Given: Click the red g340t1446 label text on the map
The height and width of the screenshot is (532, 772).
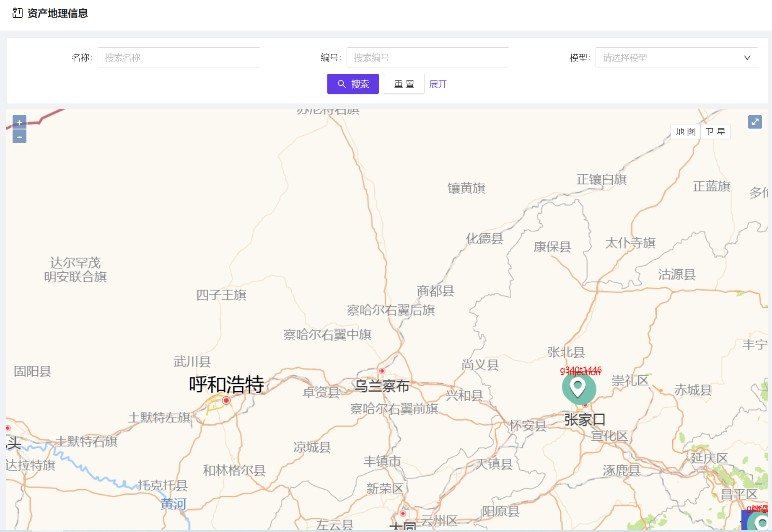Looking at the screenshot, I should click(x=580, y=370).
